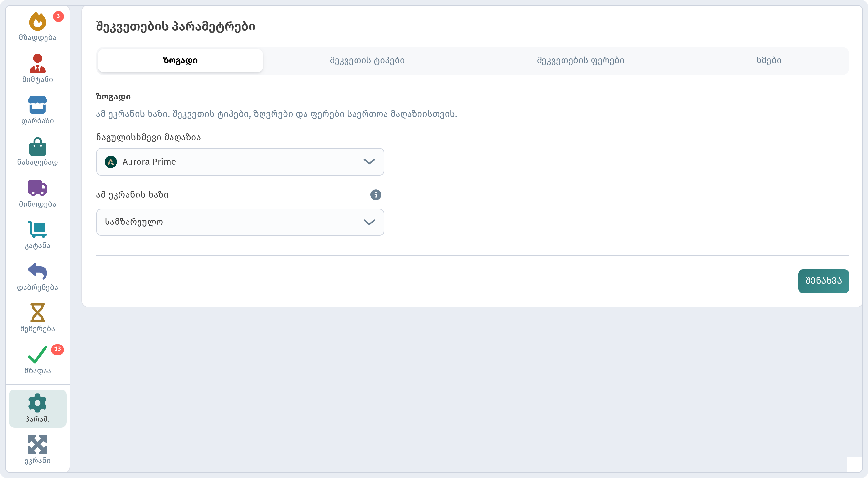Screen dimensions: 868x478
Task: Switch to the შეკვეთის ტიპები tab
Action: [367, 61]
